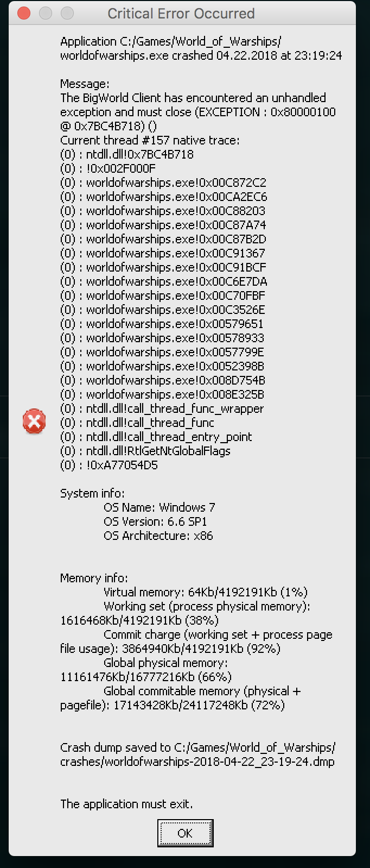Click the "OS Name: Windows 7" line

point(159,507)
